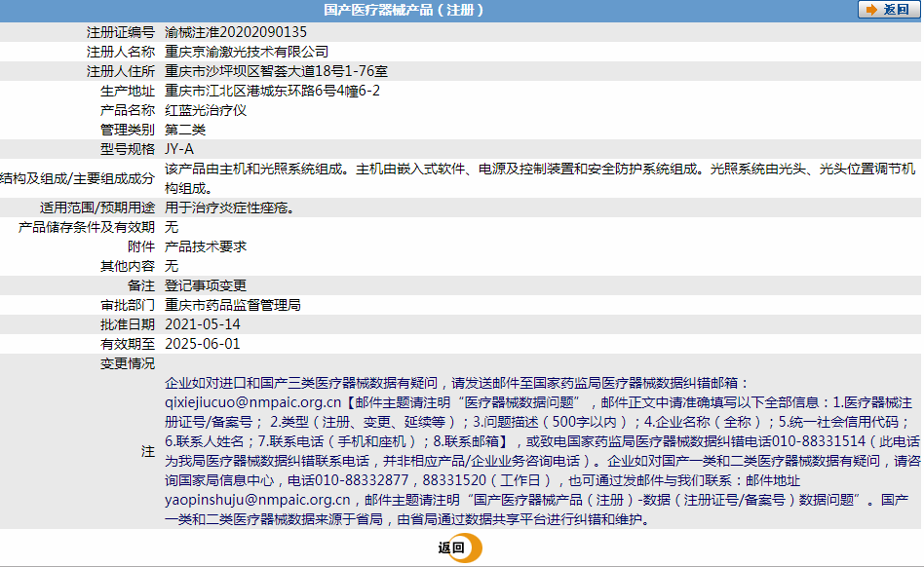Select approval department 重庆市药品监督管理局
The height and width of the screenshot is (567, 924).
pyautogui.click(x=233, y=304)
